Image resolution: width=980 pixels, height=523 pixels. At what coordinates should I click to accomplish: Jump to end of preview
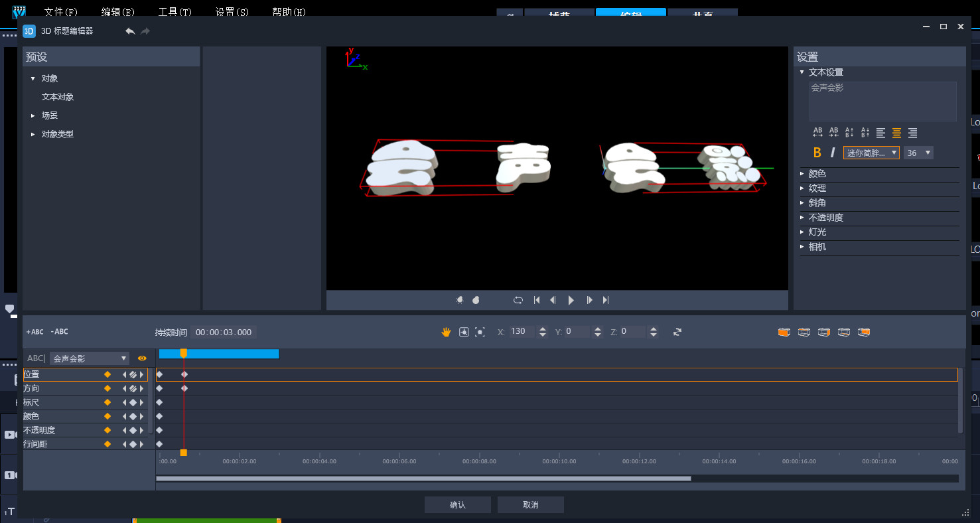[x=606, y=300]
